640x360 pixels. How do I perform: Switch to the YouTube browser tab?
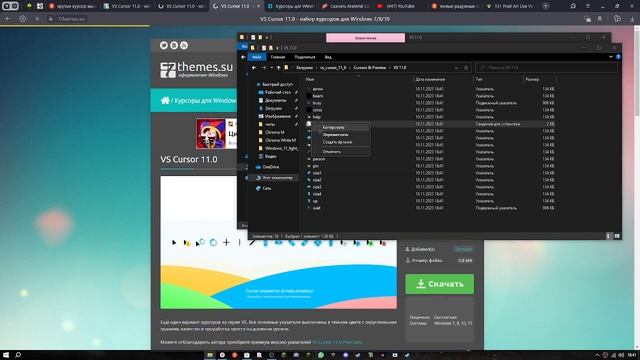tap(399, 6)
